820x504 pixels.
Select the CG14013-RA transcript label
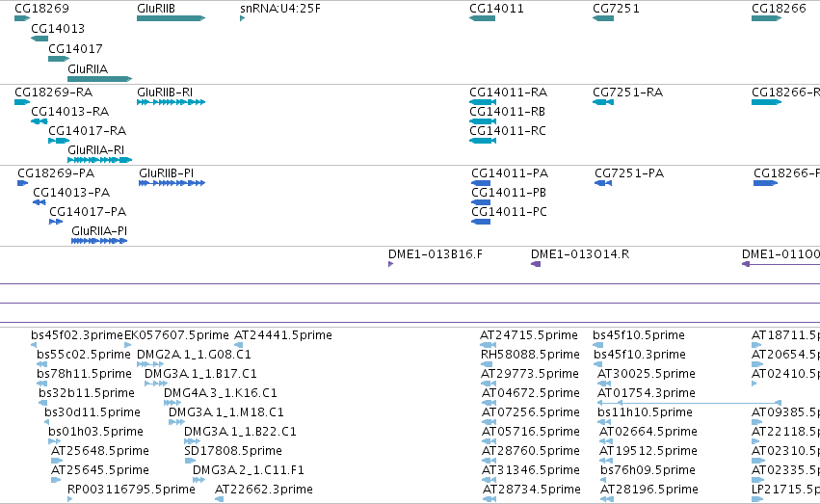pyautogui.click(x=70, y=112)
